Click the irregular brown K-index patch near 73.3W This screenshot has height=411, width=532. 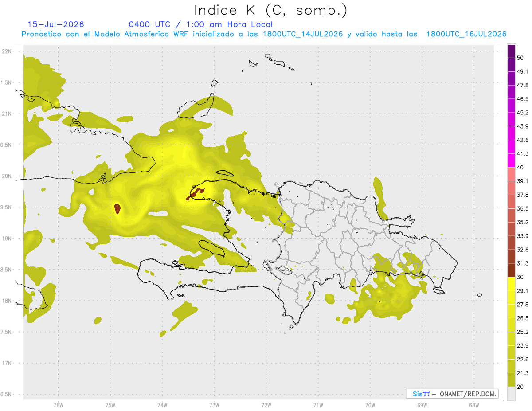pos(196,193)
